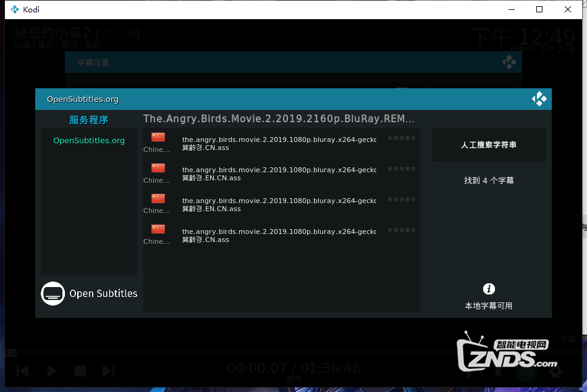Skip to next using the player bar button
This screenshot has width=587, height=392.
[109, 371]
